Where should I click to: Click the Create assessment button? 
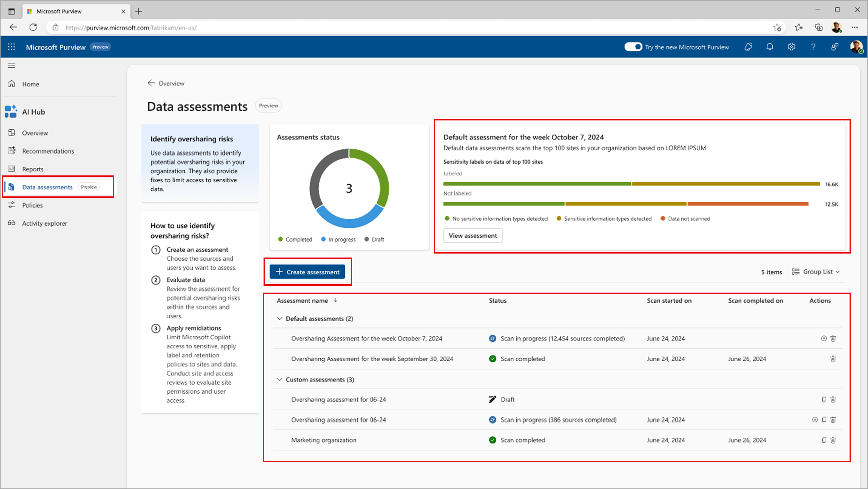309,272
